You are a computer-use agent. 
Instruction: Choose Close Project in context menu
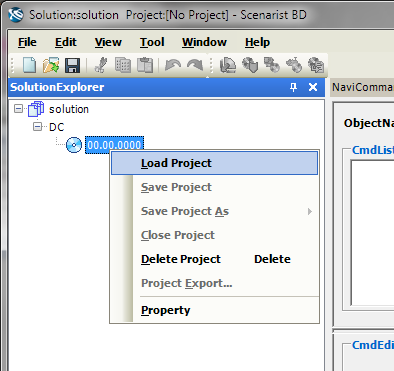215,235
